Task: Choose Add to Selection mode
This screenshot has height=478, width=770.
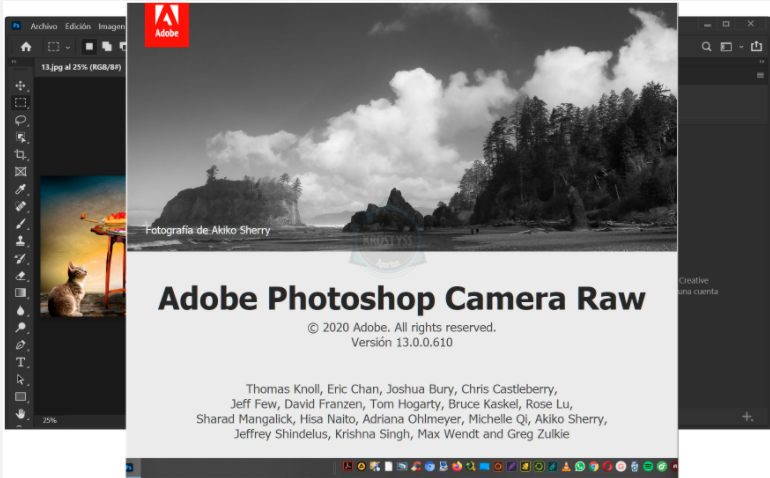Action: (107, 47)
